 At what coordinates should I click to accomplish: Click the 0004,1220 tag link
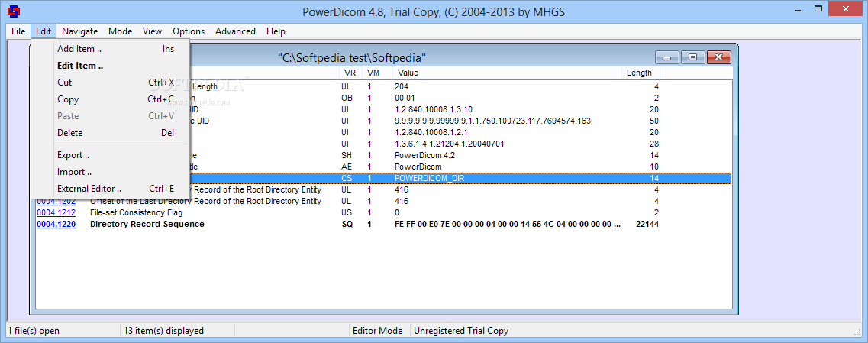pos(56,224)
